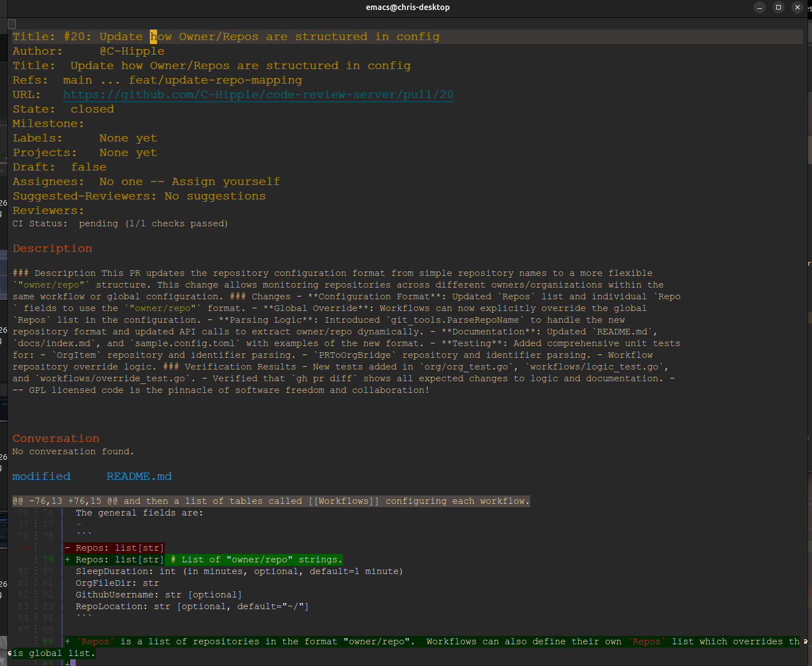Minimize the emacs window

coord(760,7)
